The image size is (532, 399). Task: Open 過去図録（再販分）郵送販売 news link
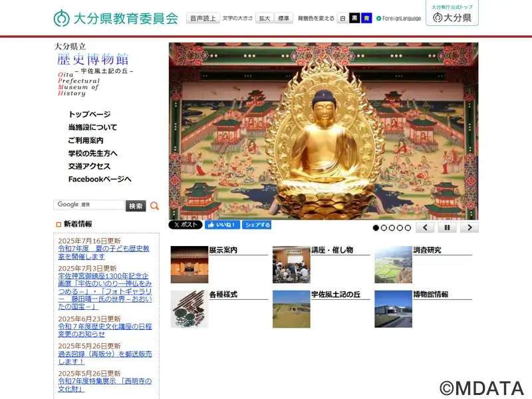coord(105,358)
